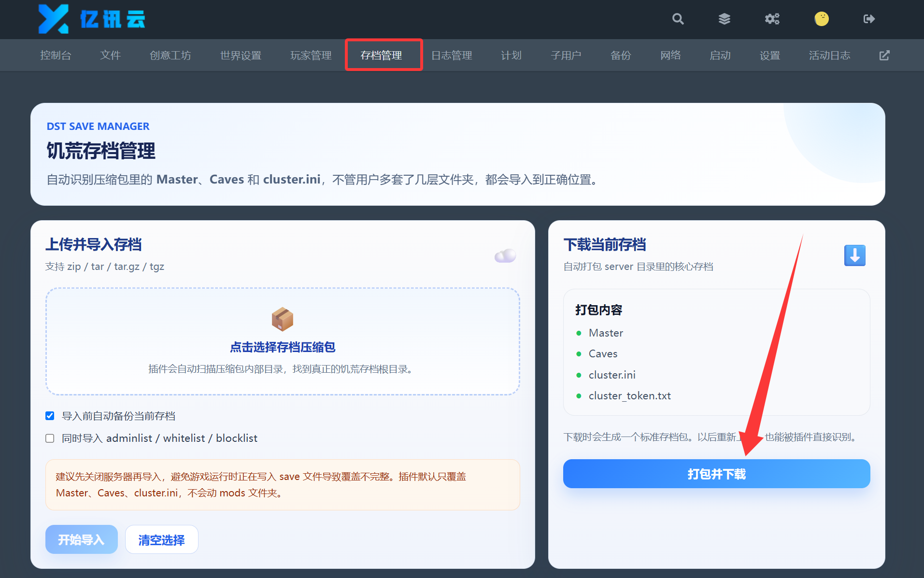Screen dimensions: 924x578
Task: Click the Caves list item
Action: click(x=603, y=354)
